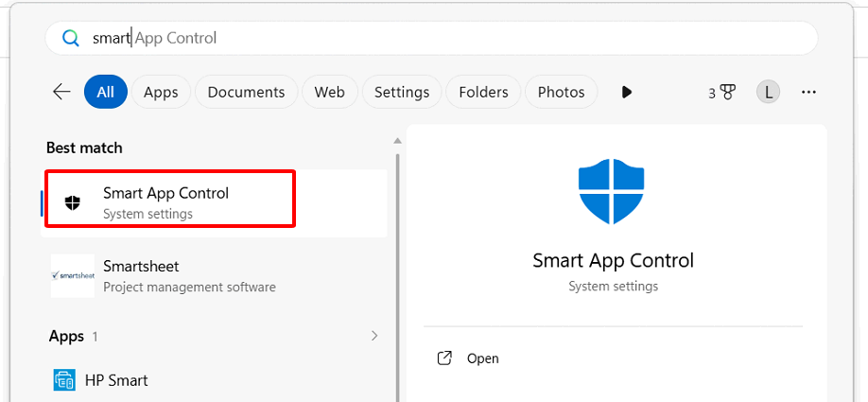Click the Best match heading
This screenshot has width=868, height=402.
tap(84, 148)
